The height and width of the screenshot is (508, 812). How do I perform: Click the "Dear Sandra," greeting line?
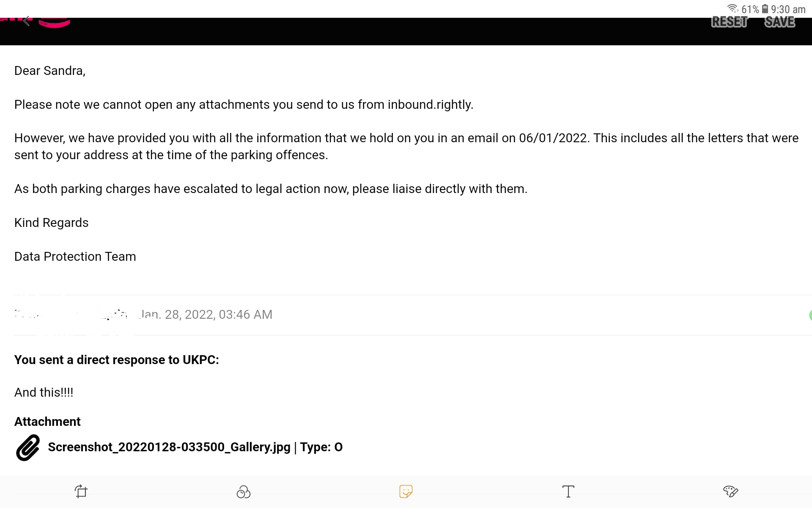50,71
